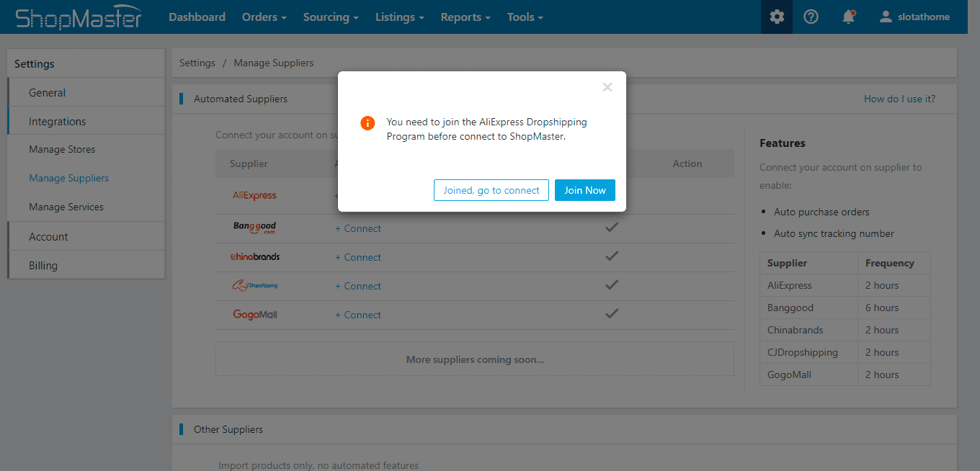Open the slotathome user account menu
Viewport: 980px width, 471px height.
coord(914,17)
